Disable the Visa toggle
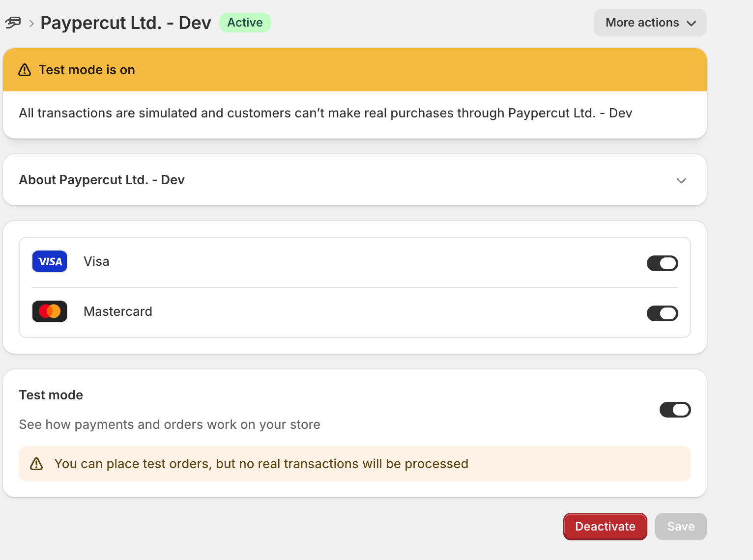This screenshot has width=753, height=560. [662, 263]
